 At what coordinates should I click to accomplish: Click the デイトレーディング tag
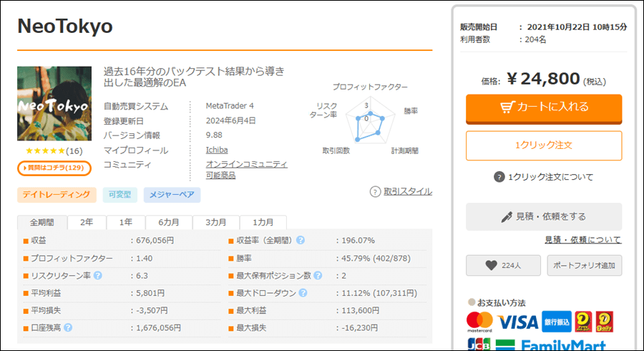(x=57, y=195)
